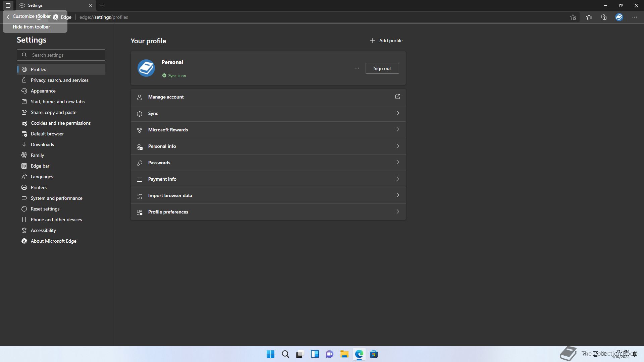This screenshot has height=362, width=644.
Task: Click Microsoft Edge taskbar icon
Action: 359,354
